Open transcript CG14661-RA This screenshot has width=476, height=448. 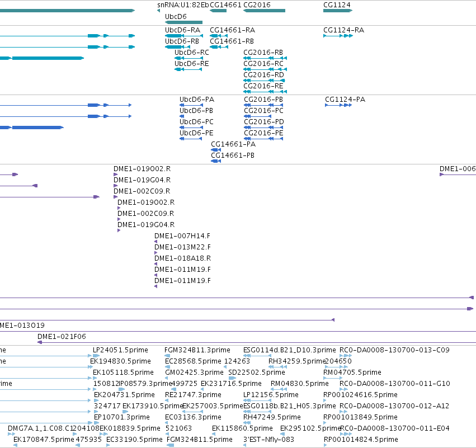coord(233,30)
